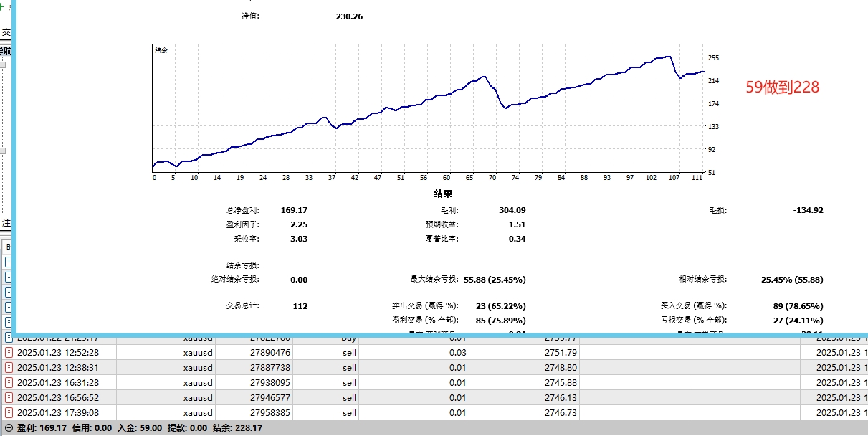Click ticket number 27887738
Image resolution: width=868 pixels, height=436 pixels.
coord(270,367)
